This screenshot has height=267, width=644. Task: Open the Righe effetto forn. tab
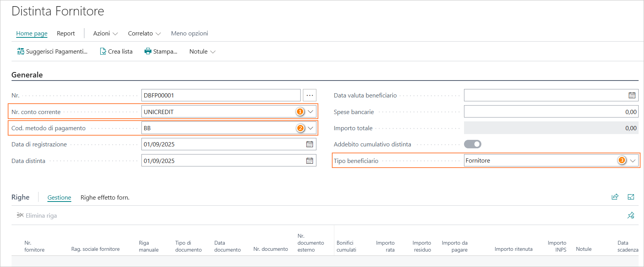coord(105,198)
